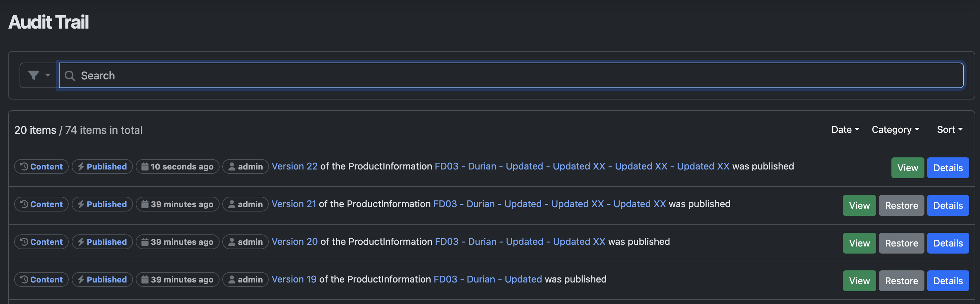
Task: Click the Published badge on Version 20 row
Action: (x=102, y=242)
